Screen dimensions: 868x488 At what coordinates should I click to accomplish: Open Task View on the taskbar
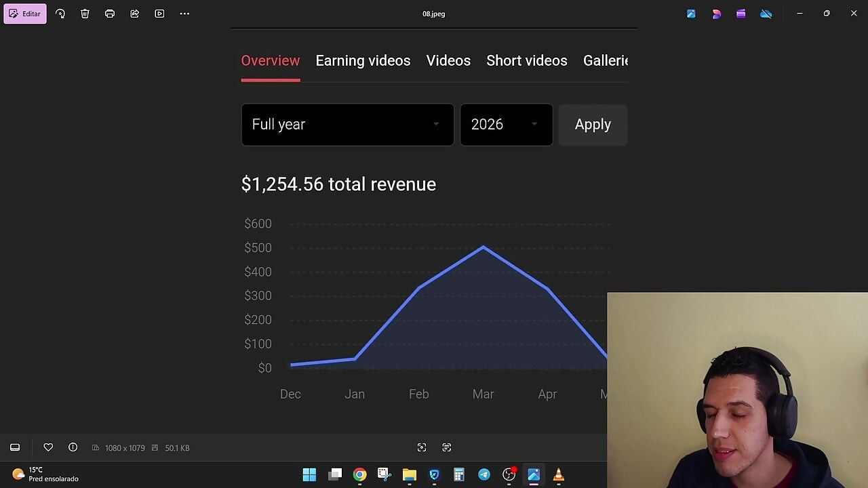[x=335, y=474]
